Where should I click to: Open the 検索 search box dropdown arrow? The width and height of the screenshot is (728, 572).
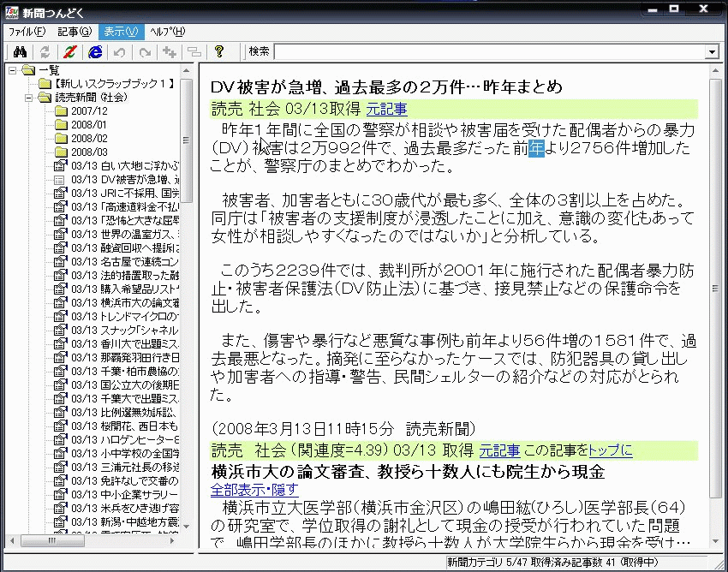click(712, 52)
